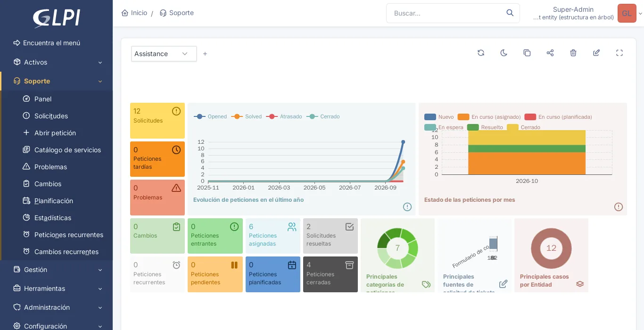The image size is (644, 330).
Task: Open the Peticiones asignadas card
Action: (273, 236)
